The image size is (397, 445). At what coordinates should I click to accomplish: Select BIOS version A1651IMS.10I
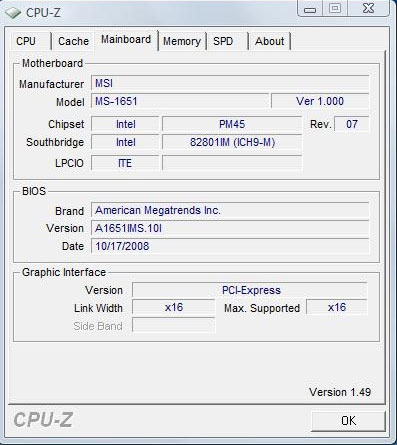click(x=230, y=228)
